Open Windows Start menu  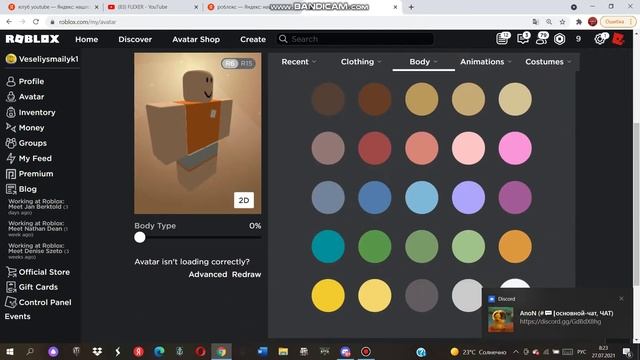[x=10, y=351]
